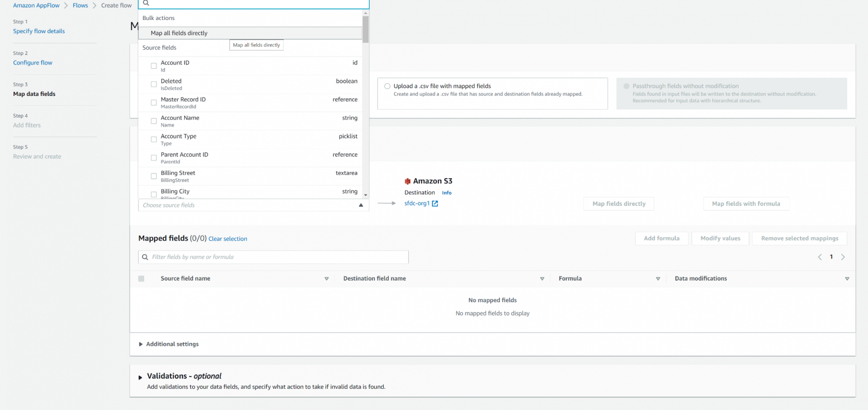Click magnifier icon in source fields search

pos(146,3)
